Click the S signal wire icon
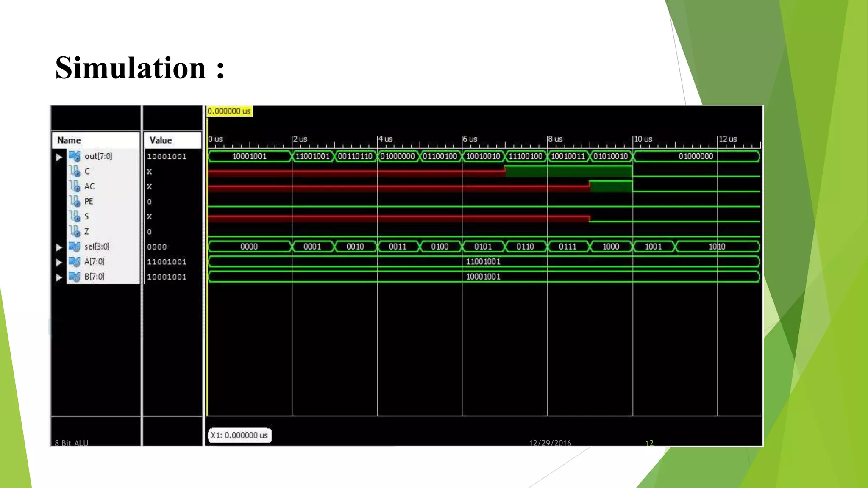Viewport: 868px width, 488px height. point(75,216)
